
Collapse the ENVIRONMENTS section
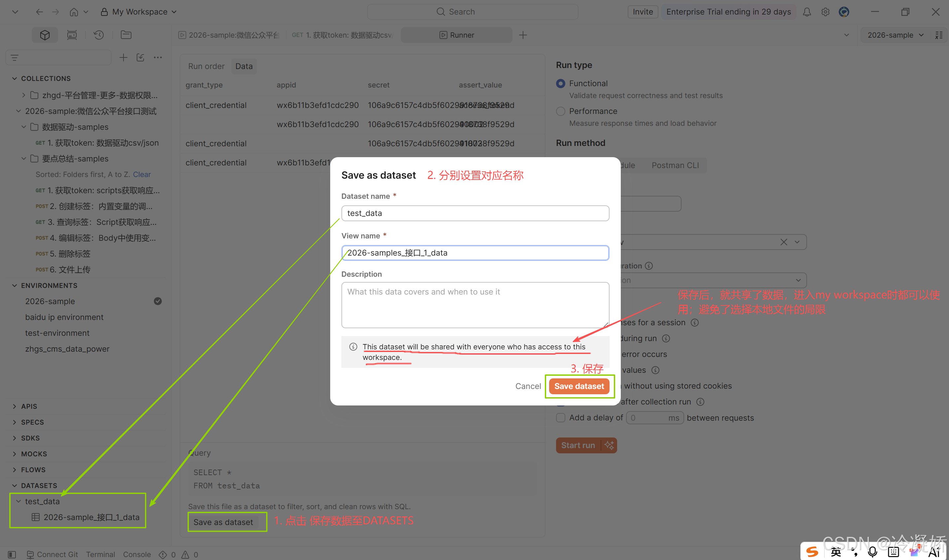14,285
